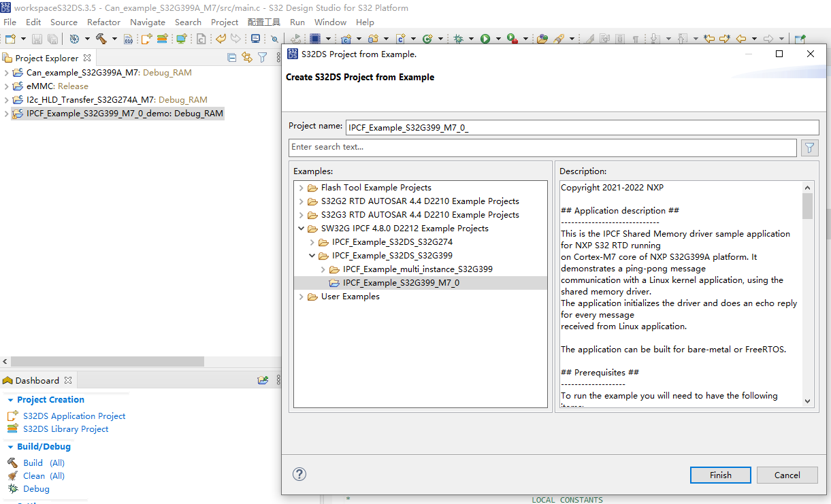Expand the User Examples folder
This screenshot has height=504, width=831.
point(301,296)
